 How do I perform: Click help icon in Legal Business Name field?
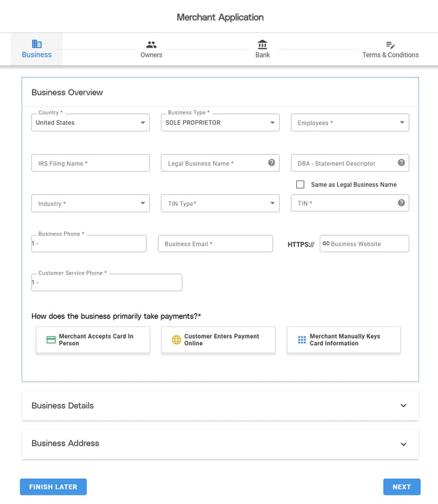271,163
